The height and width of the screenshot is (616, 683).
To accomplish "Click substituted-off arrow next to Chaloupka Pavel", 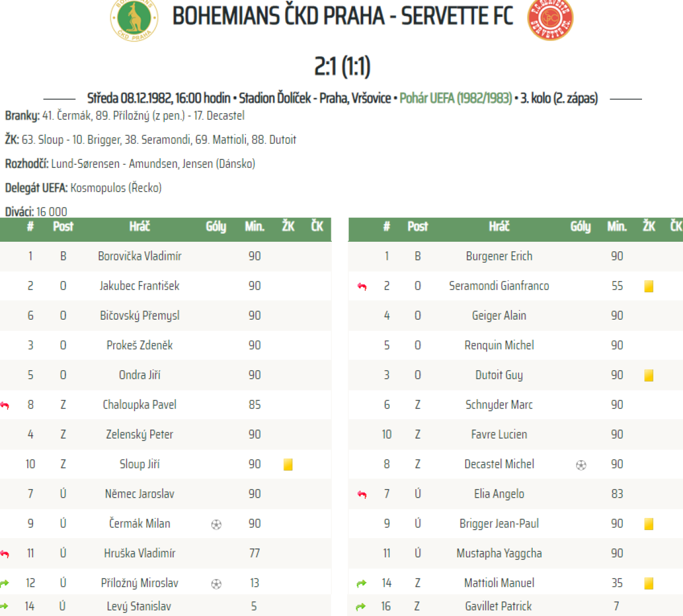I will pyautogui.click(x=5, y=405).
